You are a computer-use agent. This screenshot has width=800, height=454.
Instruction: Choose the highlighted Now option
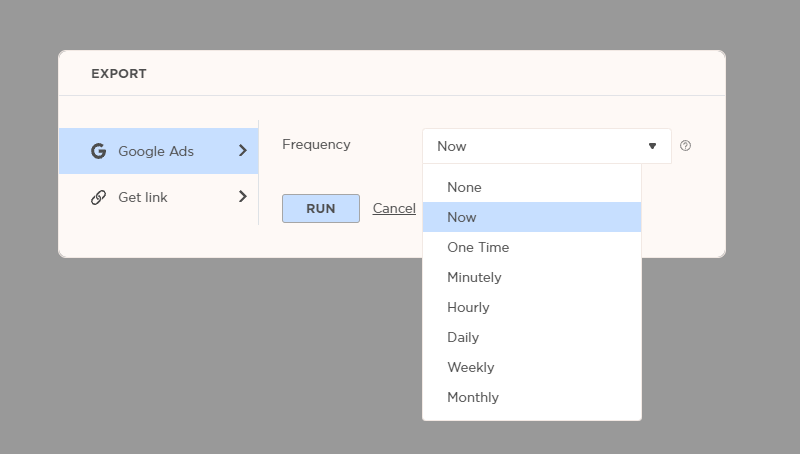(532, 217)
